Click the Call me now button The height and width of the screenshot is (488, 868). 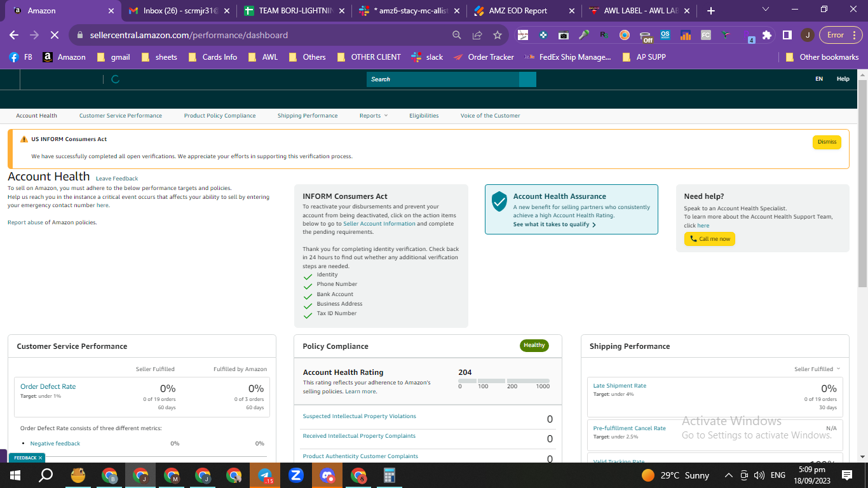click(710, 239)
